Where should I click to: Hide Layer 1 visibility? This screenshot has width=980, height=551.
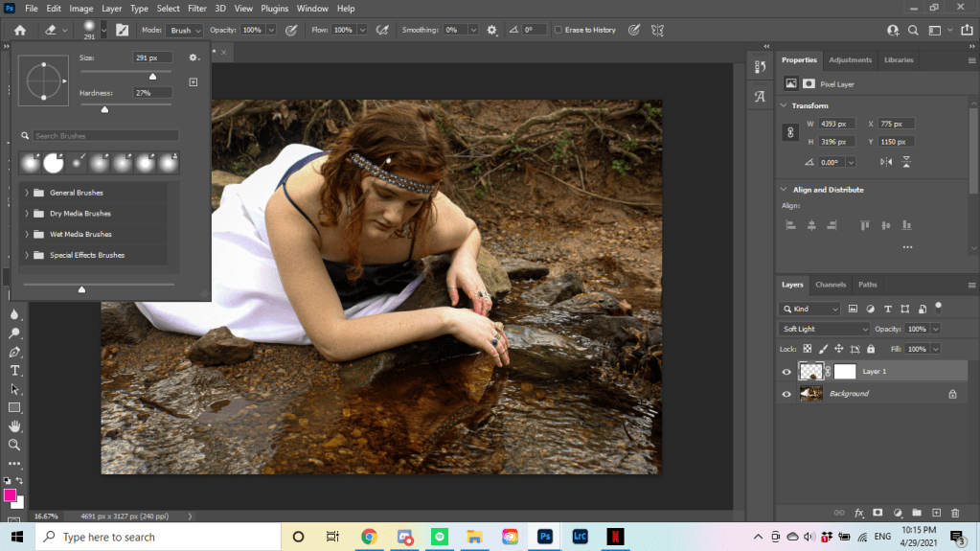[786, 372]
